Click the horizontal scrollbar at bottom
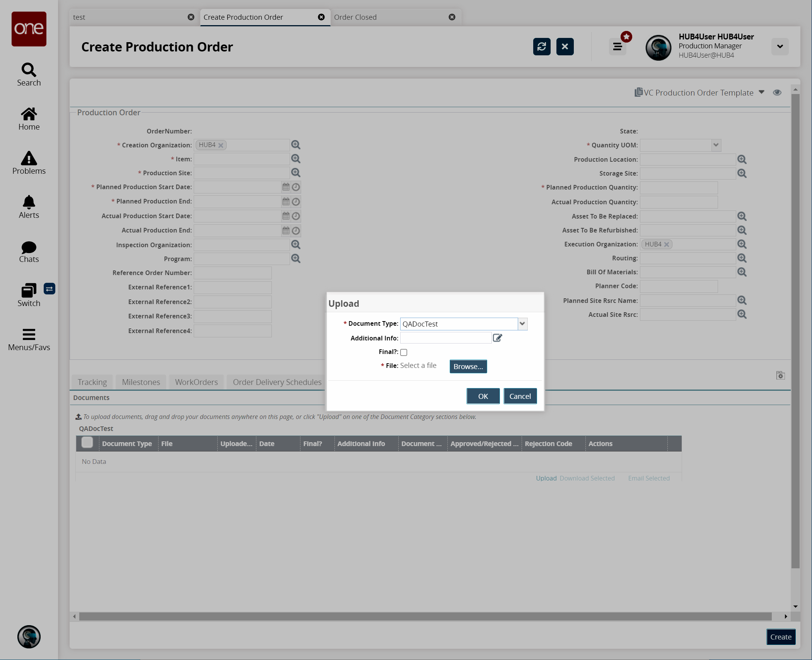 pyautogui.click(x=425, y=616)
